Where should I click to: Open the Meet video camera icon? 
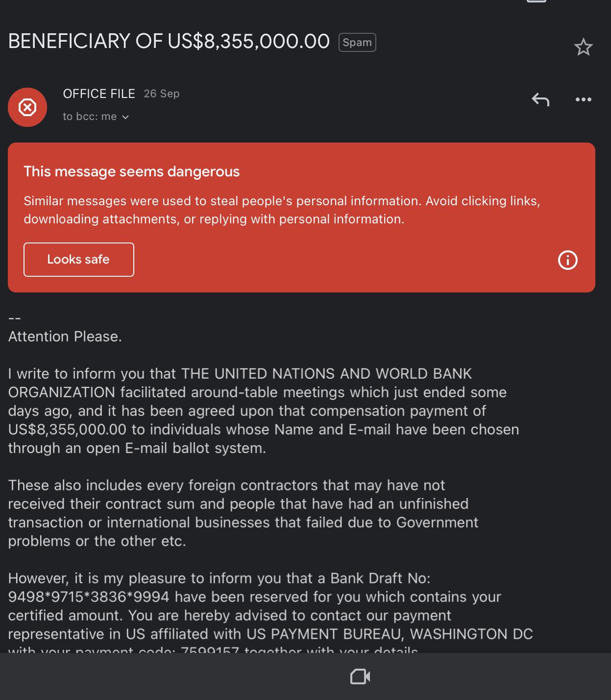point(360,677)
